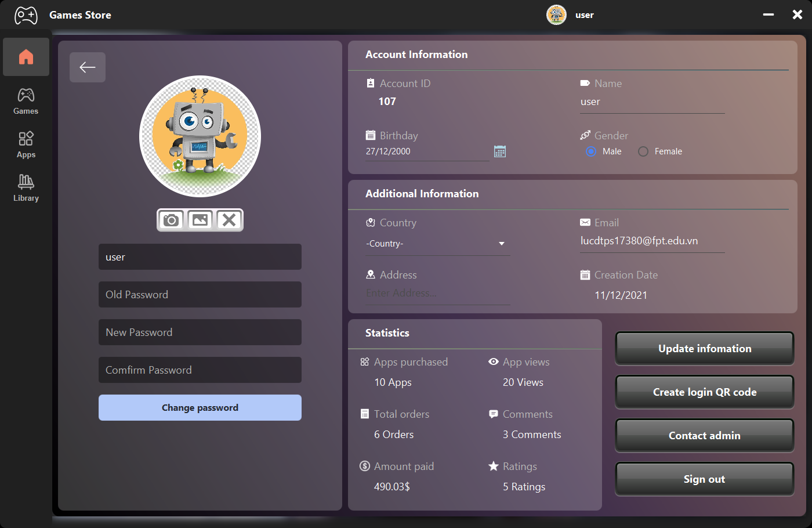Click the '490.03$' amount value
Image resolution: width=812 pixels, height=528 pixels.
click(392, 487)
